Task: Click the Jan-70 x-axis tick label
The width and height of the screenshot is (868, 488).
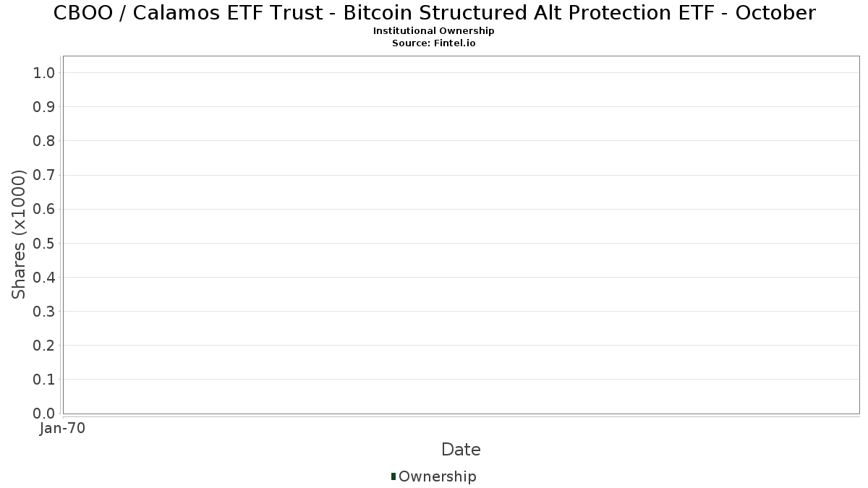Action: [x=63, y=429]
